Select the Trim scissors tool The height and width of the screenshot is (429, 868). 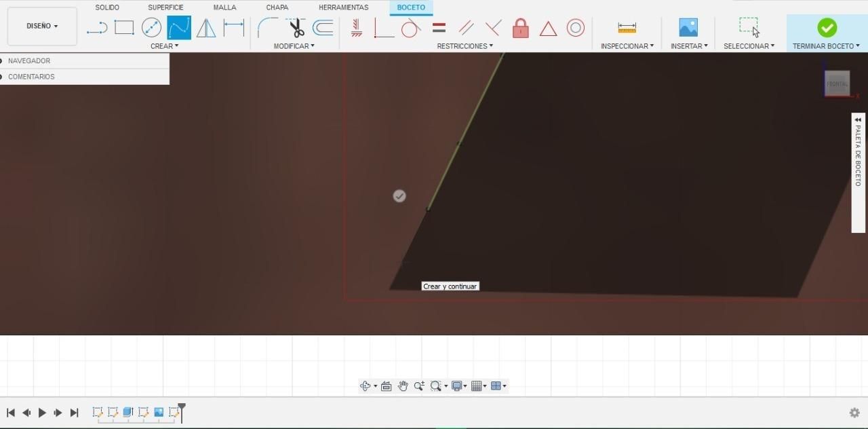point(296,28)
